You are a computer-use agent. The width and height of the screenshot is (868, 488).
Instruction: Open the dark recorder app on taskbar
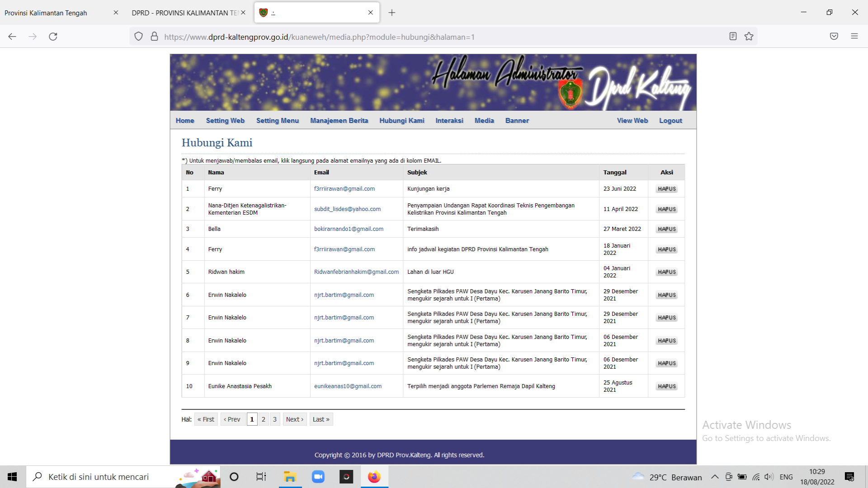[346, 477]
